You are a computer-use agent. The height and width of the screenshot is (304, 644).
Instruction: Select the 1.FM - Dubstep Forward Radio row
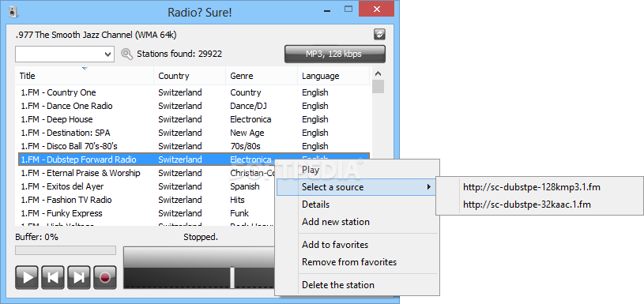[194, 160]
